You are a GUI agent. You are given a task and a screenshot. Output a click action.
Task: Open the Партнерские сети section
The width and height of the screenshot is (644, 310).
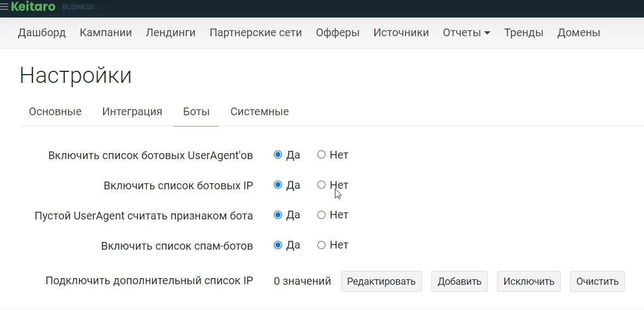pos(255,32)
